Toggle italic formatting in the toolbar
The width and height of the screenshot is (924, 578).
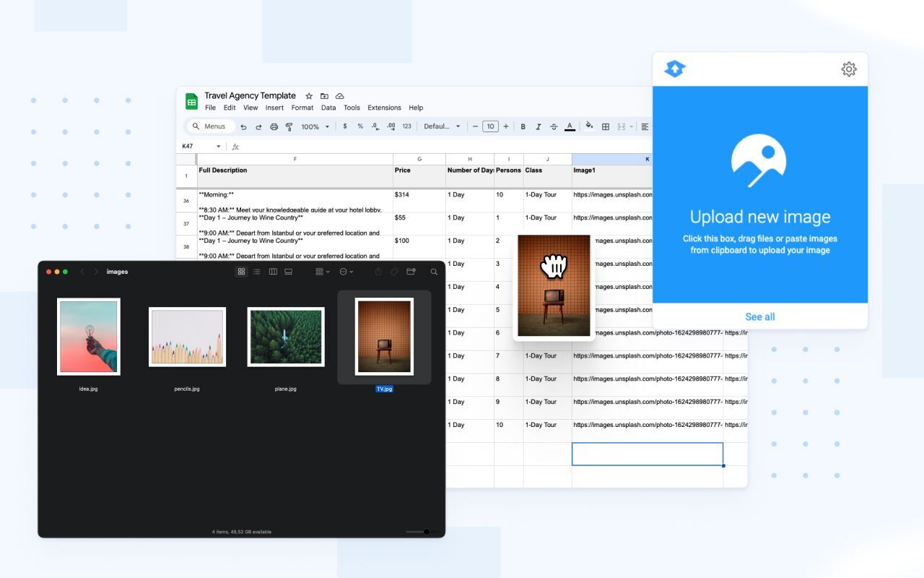[x=538, y=126]
